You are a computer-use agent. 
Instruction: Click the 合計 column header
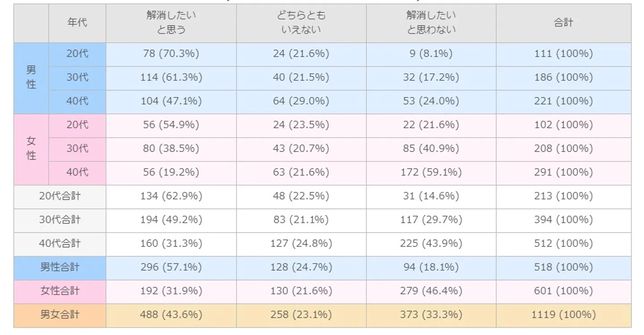[x=563, y=23]
